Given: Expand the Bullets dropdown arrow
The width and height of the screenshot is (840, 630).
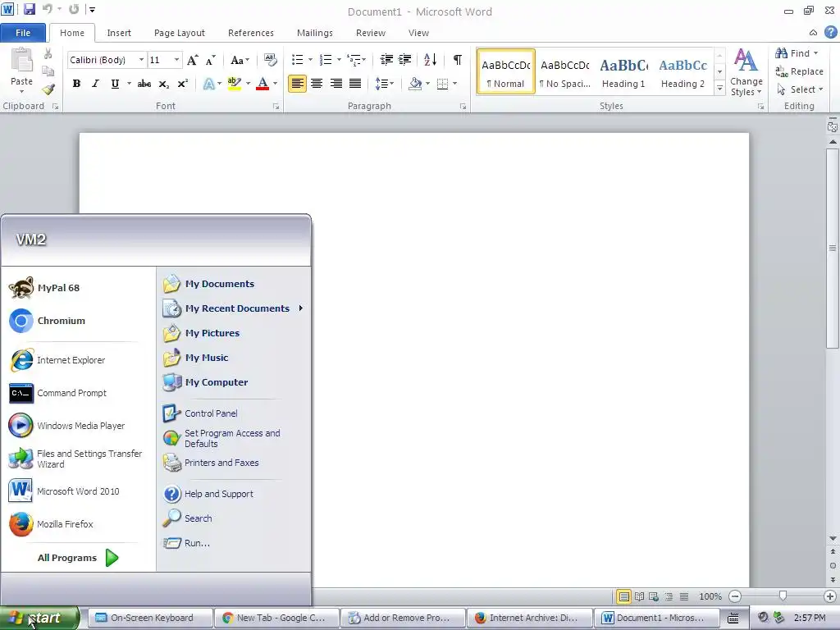Looking at the screenshot, I should [x=310, y=59].
